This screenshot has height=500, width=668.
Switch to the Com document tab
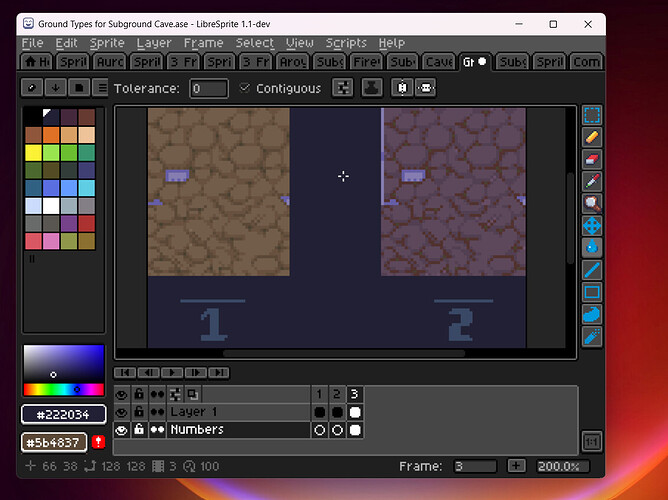[586, 62]
